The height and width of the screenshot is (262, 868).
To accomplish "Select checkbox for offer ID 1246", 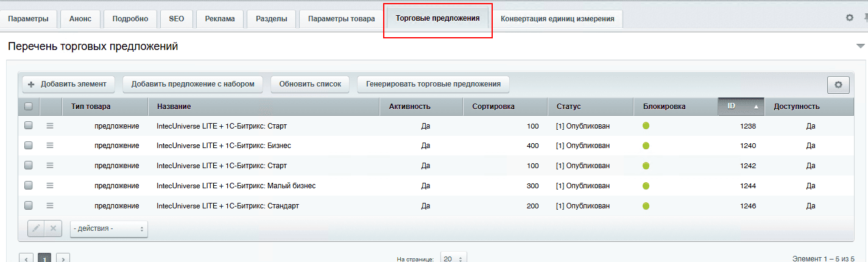I will [x=28, y=205].
